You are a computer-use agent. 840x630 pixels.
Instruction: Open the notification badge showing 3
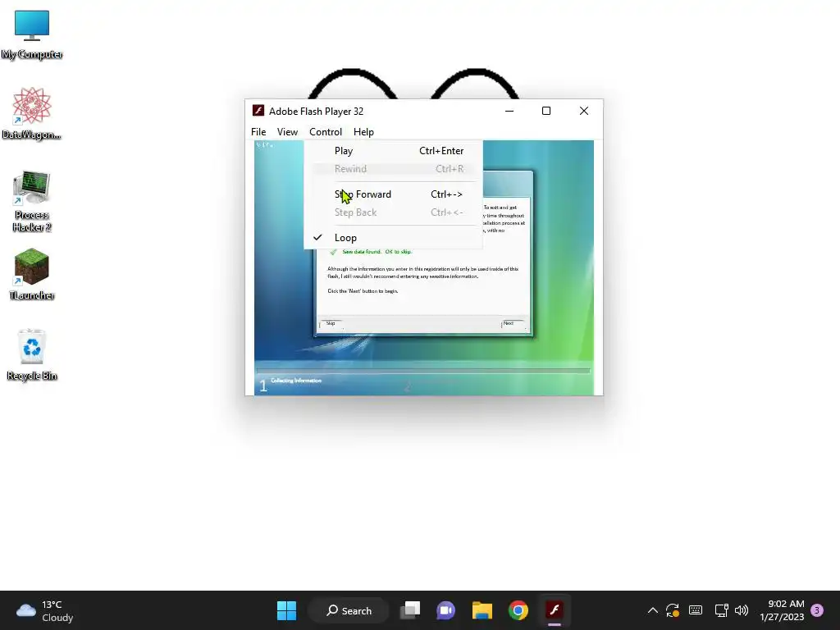click(x=817, y=610)
